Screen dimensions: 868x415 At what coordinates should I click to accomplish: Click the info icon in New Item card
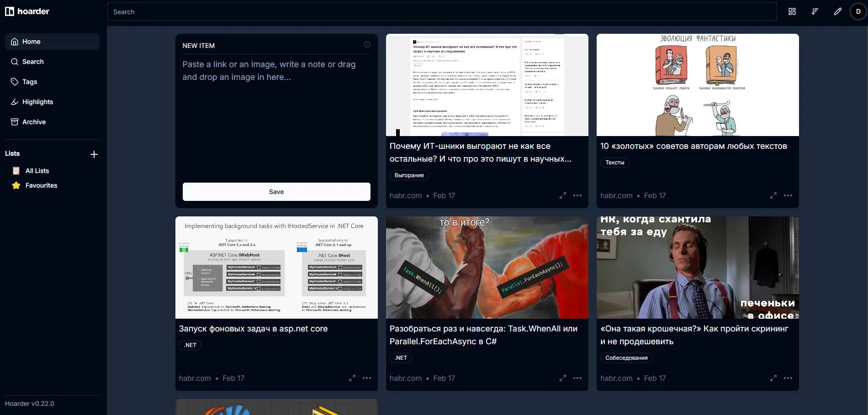tap(367, 45)
